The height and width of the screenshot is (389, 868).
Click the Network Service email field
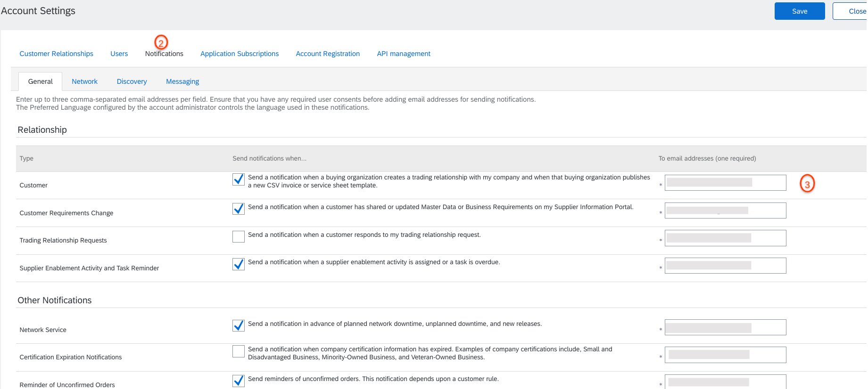point(725,327)
